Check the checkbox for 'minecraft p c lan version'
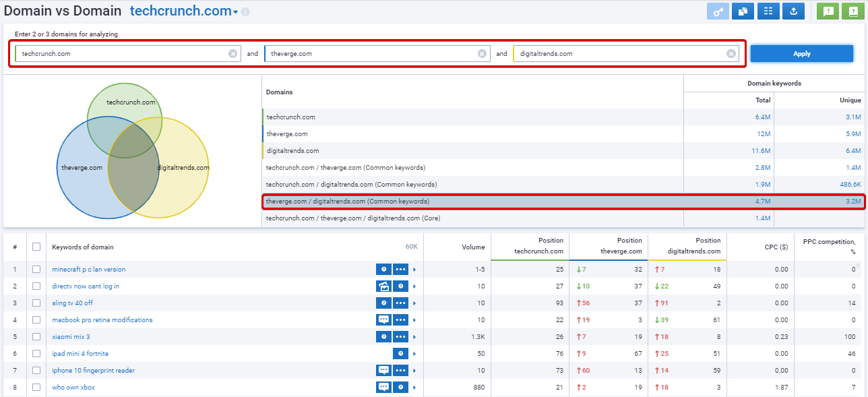Viewport: 868px width, 397px height. pyautogui.click(x=36, y=269)
